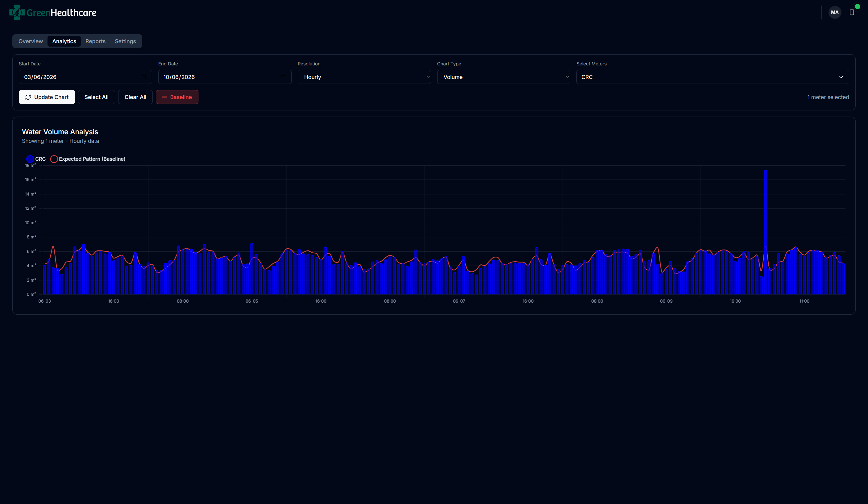
Task: Click the 10 m³ y-axis label
Action: click(x=30, y=223)
